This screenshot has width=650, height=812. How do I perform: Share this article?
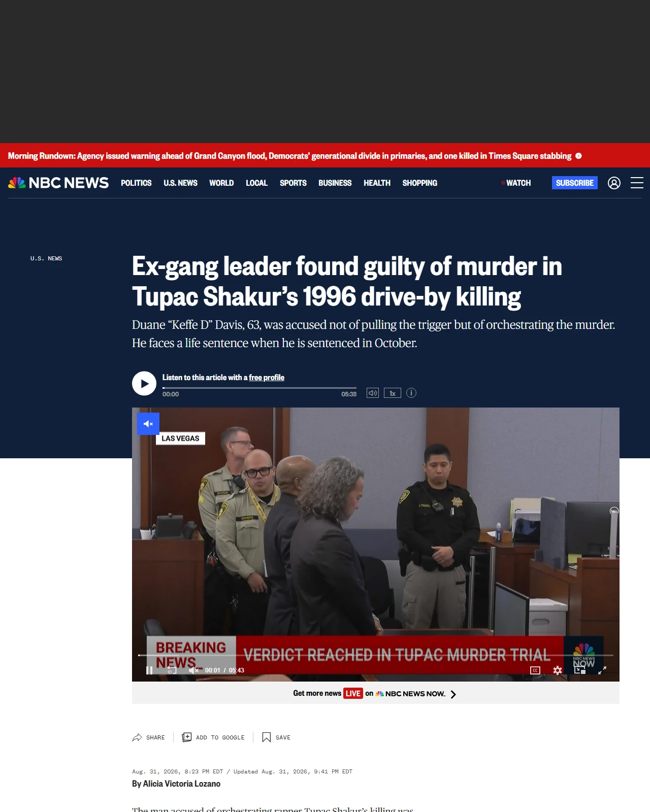148,737
